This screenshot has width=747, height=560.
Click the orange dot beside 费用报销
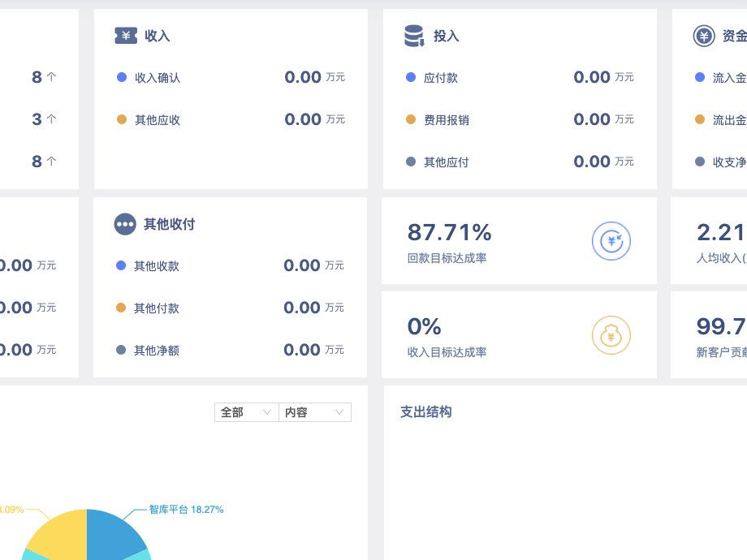411,119
